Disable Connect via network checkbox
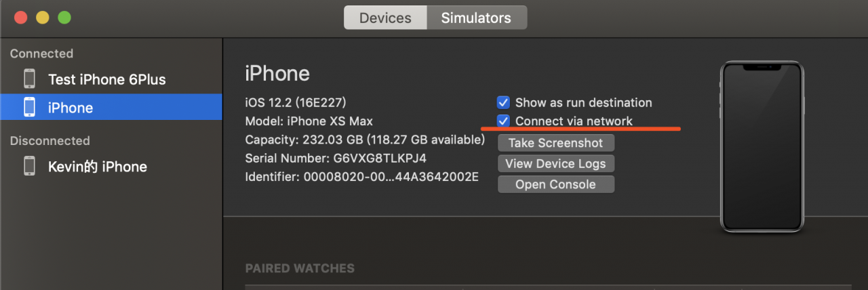 (503, 121)
